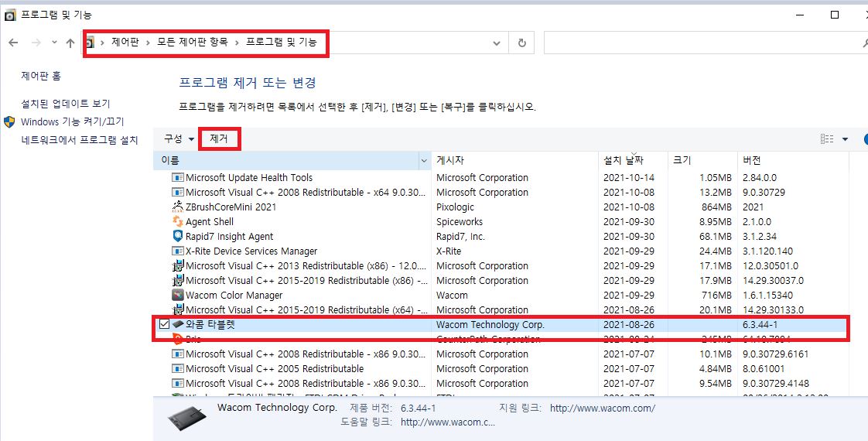Click the Visual C++ 2005 Redistributable icon
The image size is (868, 441).
pyautogui.click(x=178, y=368)
